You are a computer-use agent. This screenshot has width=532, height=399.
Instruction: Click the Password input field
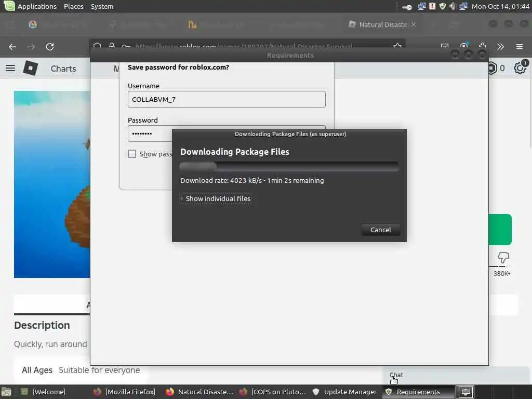pos(227,134)
